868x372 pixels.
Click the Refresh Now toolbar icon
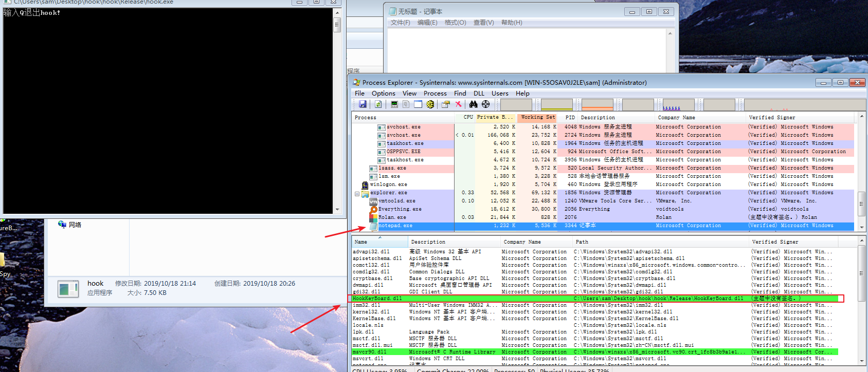coord(378,104)
